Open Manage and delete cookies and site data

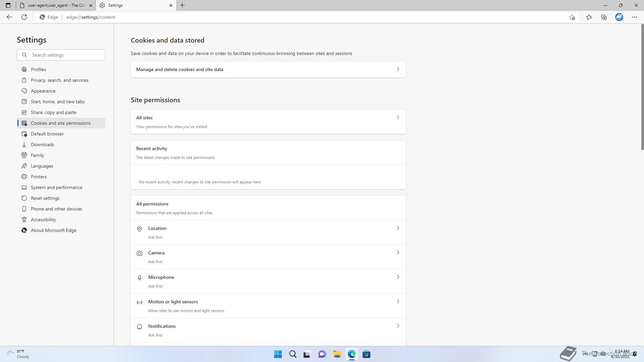(268, 69)
